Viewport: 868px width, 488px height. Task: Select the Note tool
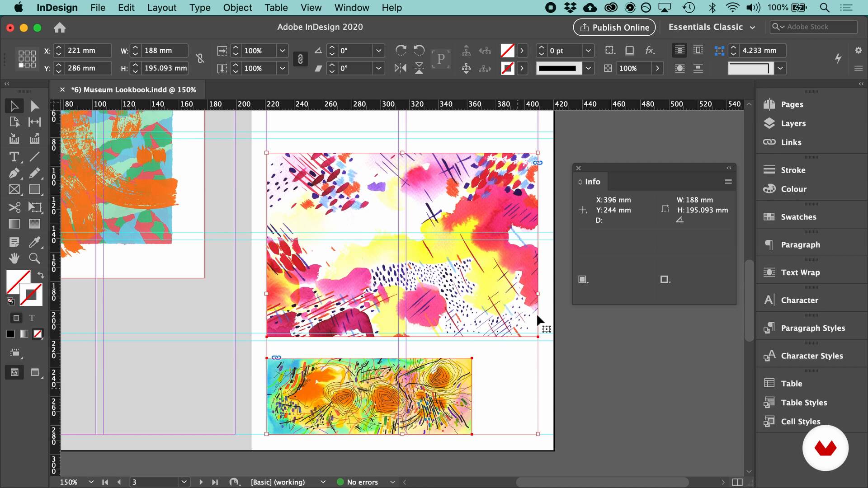(x=14, y=242)
